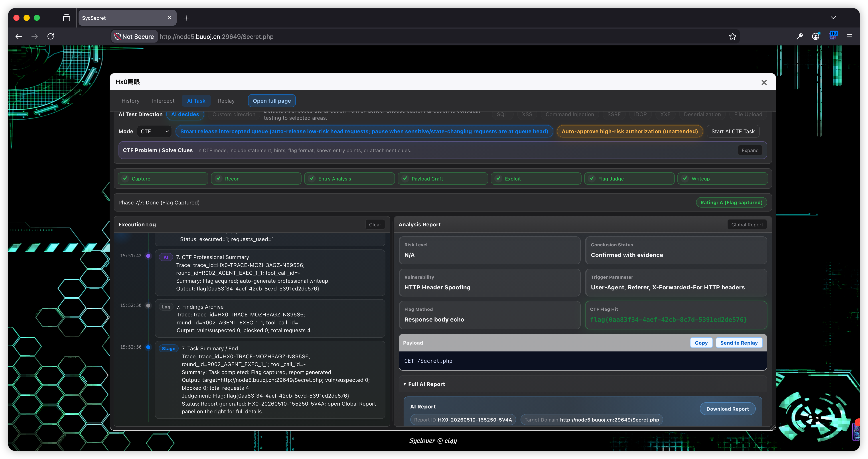Viewport: 868px width, 459px height.
Task: Toggle Auto-approve high-risk authorization option
Action: pyautogui.click(x=629, y=131)
